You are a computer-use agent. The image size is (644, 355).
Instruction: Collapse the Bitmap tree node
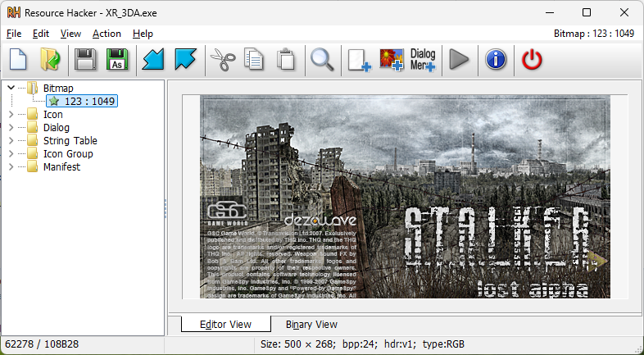coord(11,88)
